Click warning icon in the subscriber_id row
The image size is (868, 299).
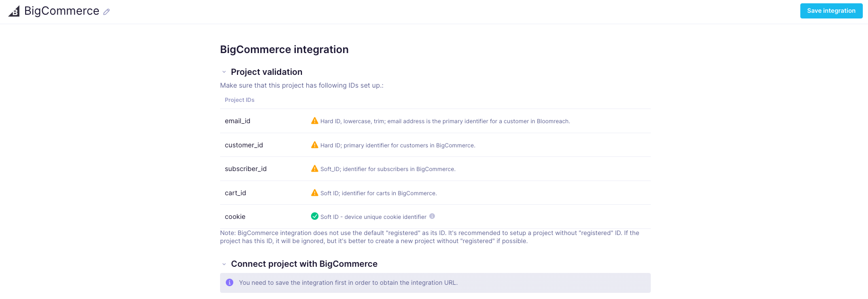pos(314,169)
